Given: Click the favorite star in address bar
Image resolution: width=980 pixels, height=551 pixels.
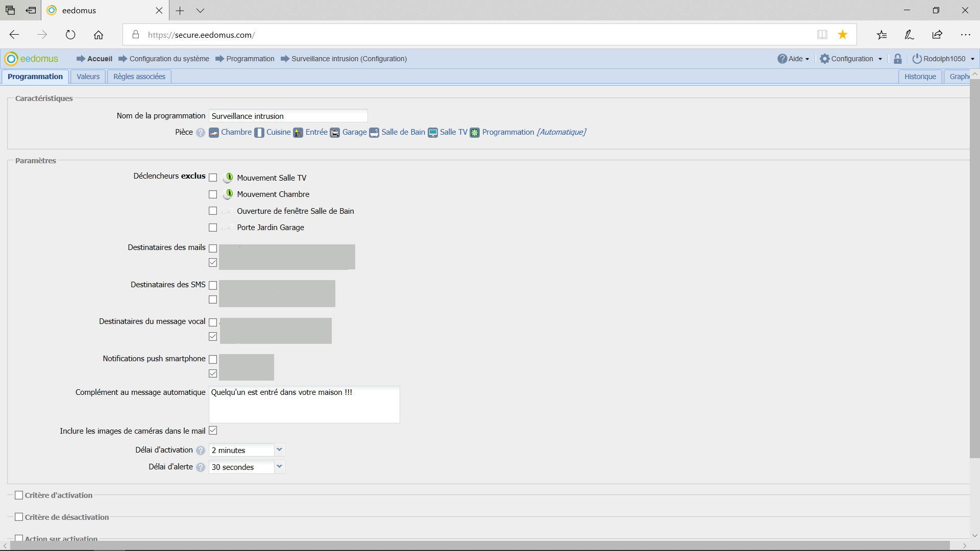Looking at the screenshot, I should [843, 35].
